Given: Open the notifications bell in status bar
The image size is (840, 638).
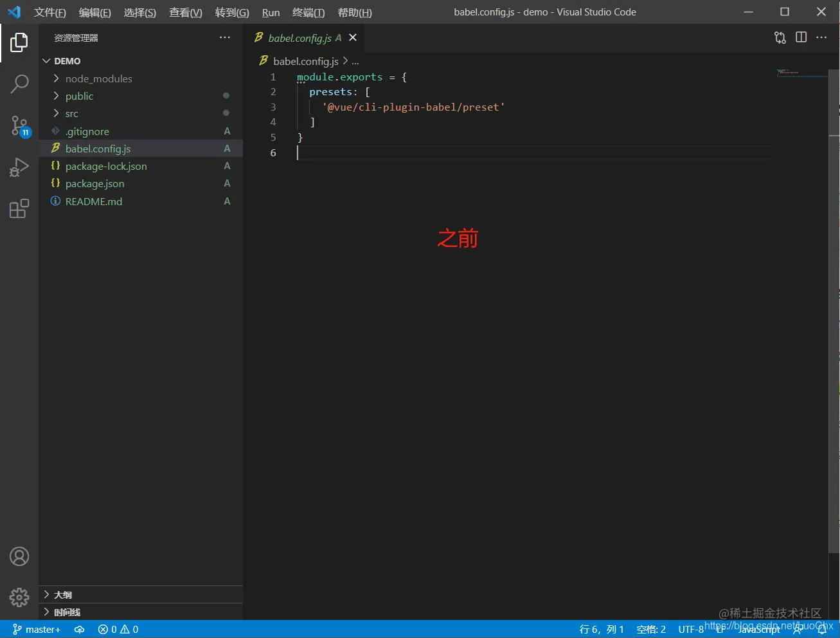Looking at the screenshot, I should click(x=822, y=629).
